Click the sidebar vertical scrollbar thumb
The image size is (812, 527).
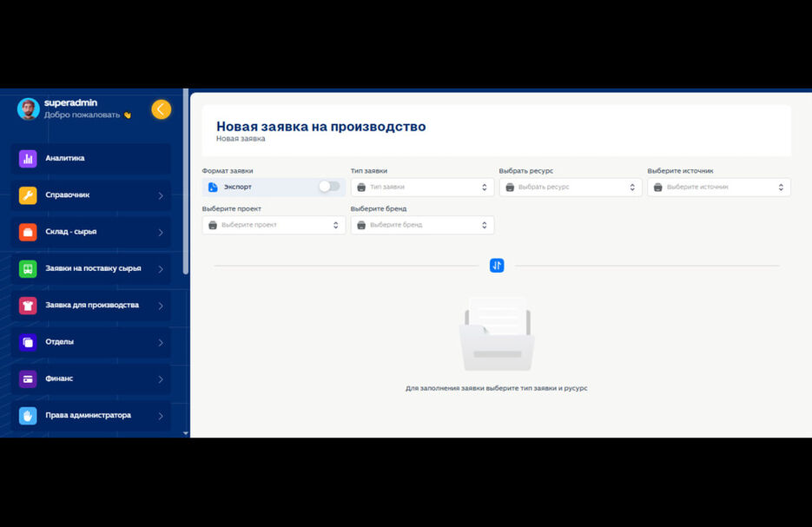[186, 182]
